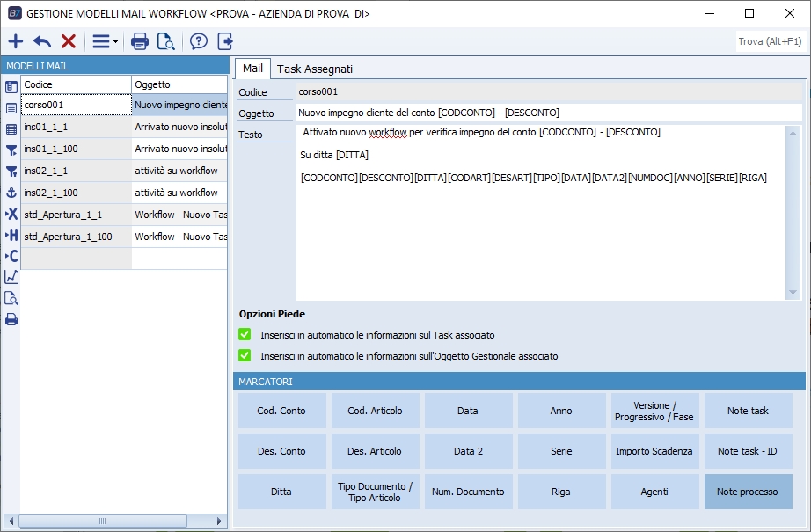Click the undo arrow toolbar icon
The image size is (811, 532).
[41, 41]
